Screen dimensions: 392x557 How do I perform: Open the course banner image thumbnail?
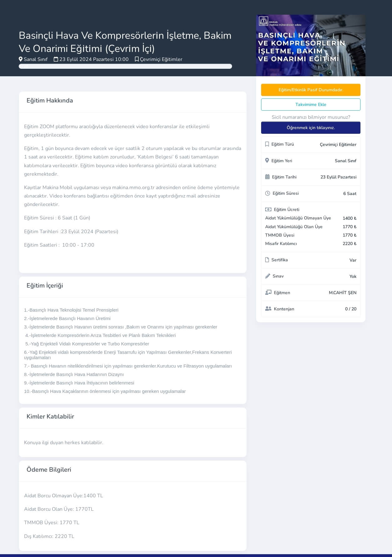coord(310,45)
